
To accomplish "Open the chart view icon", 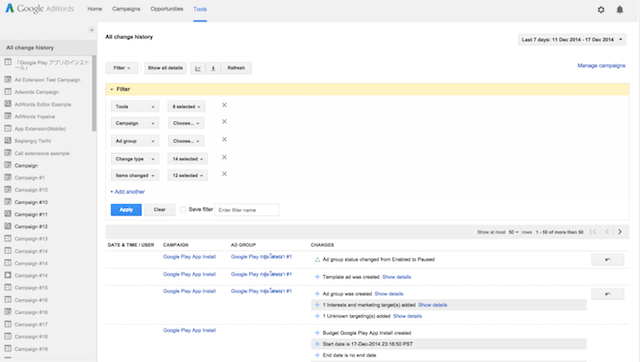I will [x=198, y=68].
